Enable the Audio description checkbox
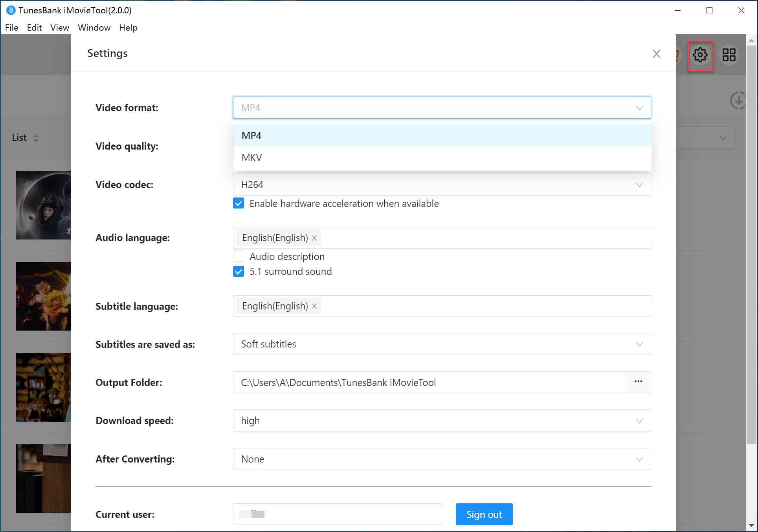This screenshot has width=758, height=532. coord(239,256)
